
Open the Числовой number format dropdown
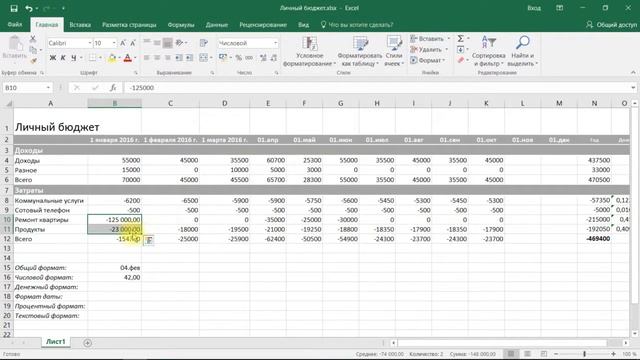pyautogui.click(x=276, y=43)
